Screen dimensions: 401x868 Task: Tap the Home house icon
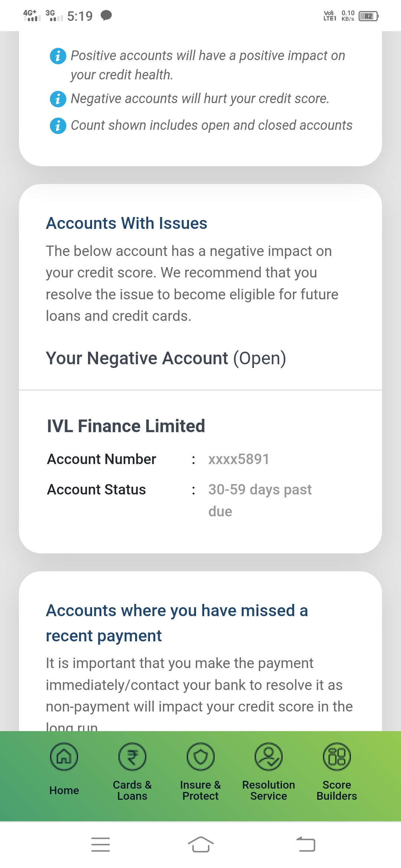(64, 757)
